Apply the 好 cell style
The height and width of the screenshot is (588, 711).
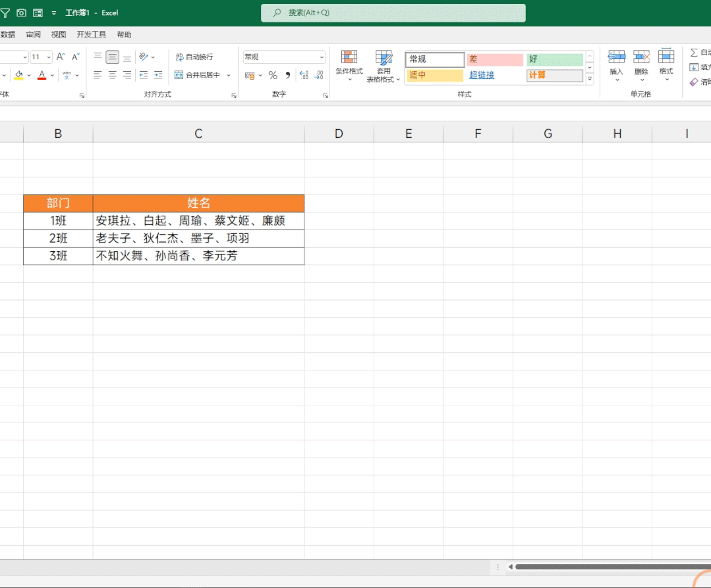coord(555,59)
